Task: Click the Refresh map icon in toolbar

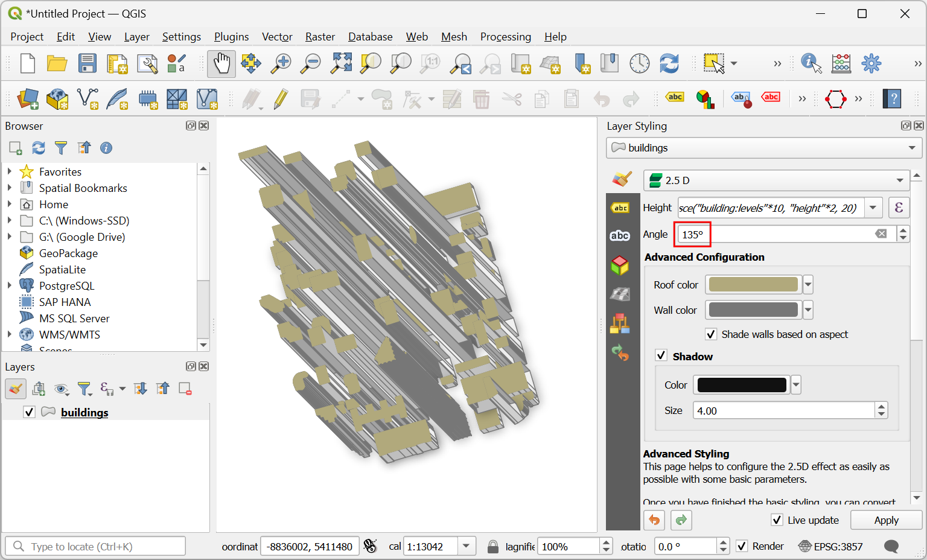Action: (669, 64)
